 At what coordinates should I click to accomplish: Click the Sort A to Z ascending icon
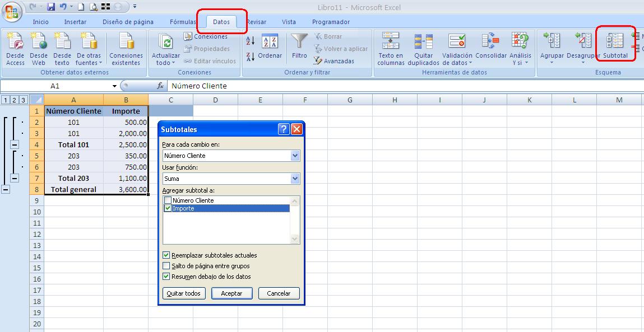[251, 41]
